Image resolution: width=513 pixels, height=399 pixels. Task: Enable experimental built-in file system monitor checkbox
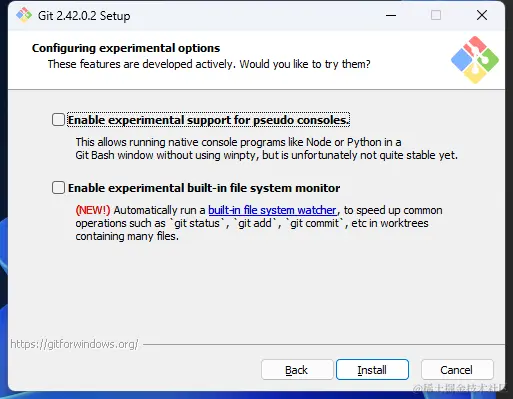pos(58,188)
